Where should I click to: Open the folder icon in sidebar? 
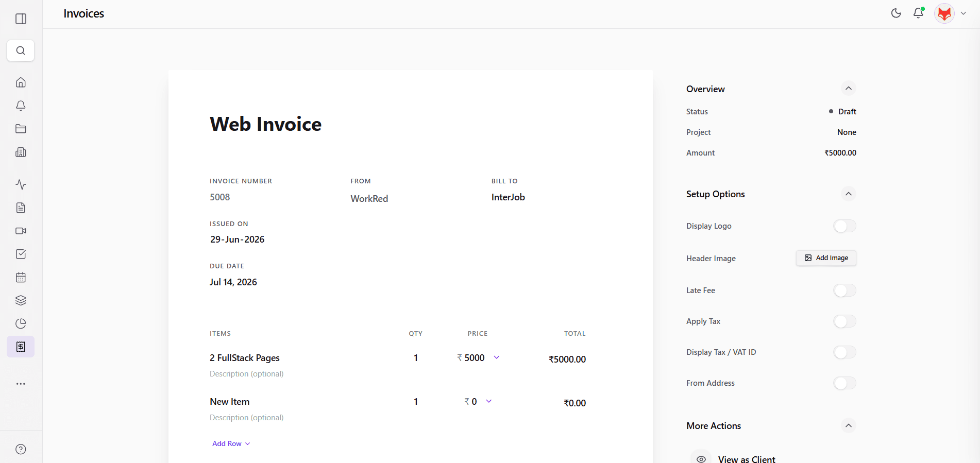click(21, 129)
